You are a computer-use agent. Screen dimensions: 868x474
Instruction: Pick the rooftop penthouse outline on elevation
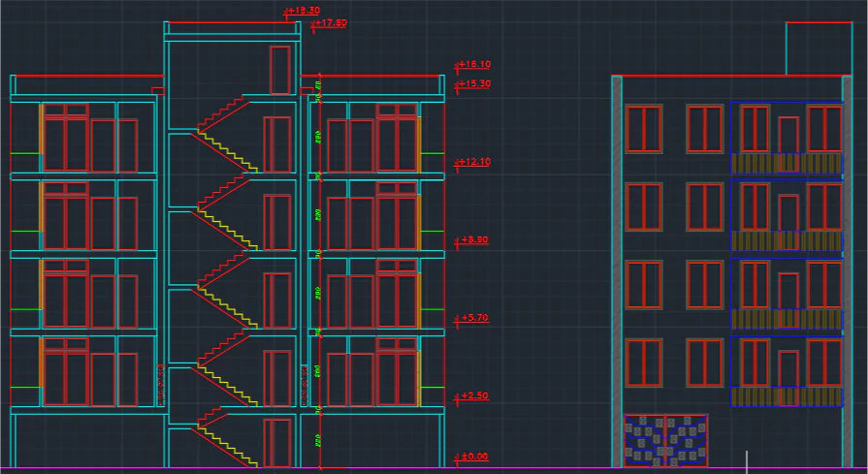[818, 47]
